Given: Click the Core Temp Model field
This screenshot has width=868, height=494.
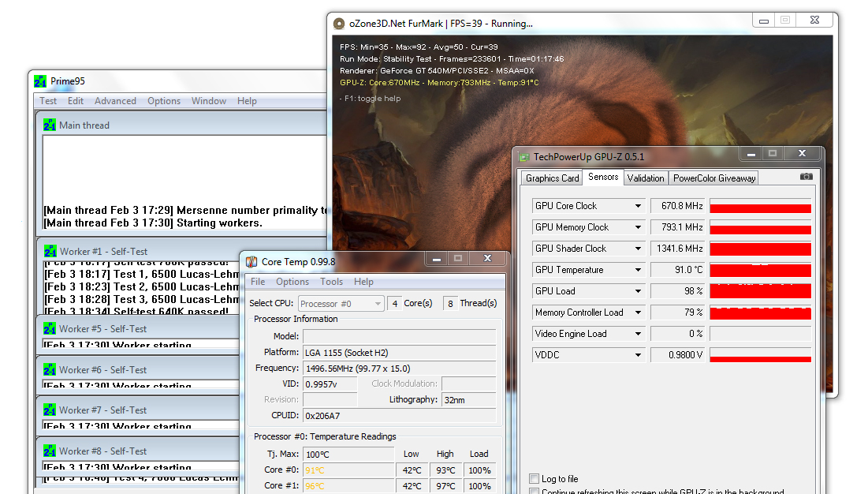Looking at the screenshot, I should click(x=399, y=336).
